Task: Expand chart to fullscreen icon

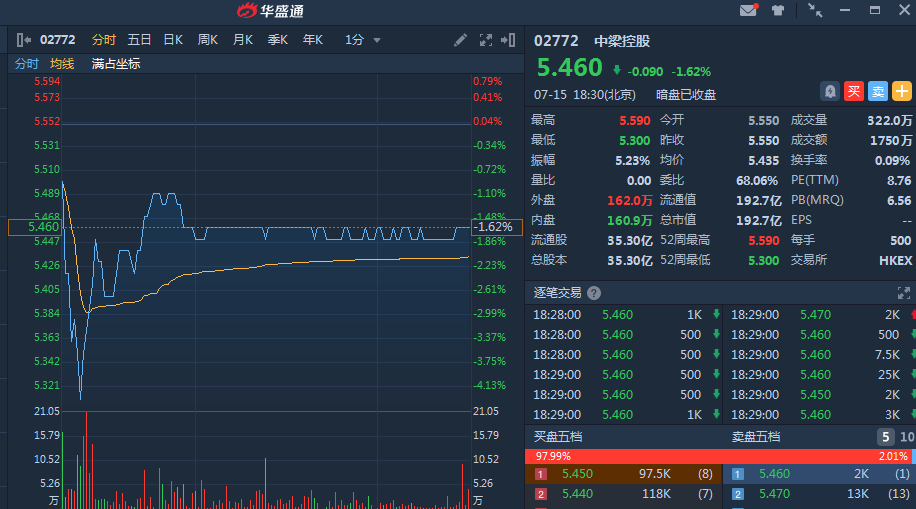Action: (x=485, y=40)
